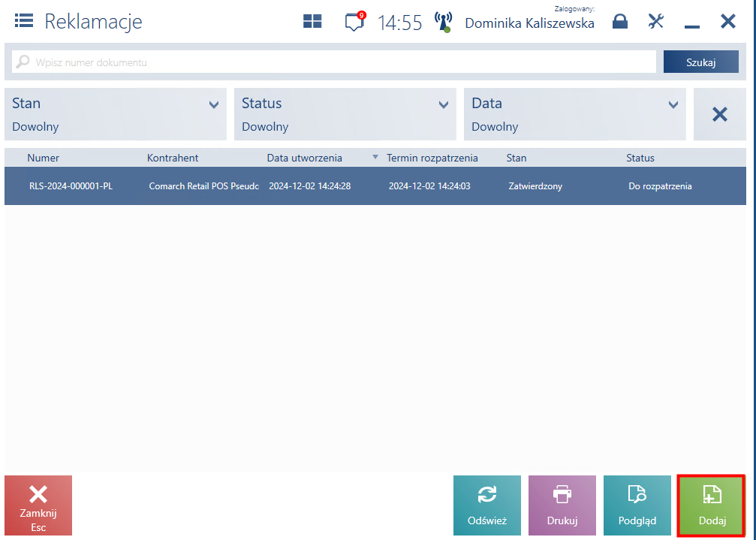Click sort arrow next to Data utworzenia
The width and height of the screenshot is (756, 540).
(x=375, y=157)
